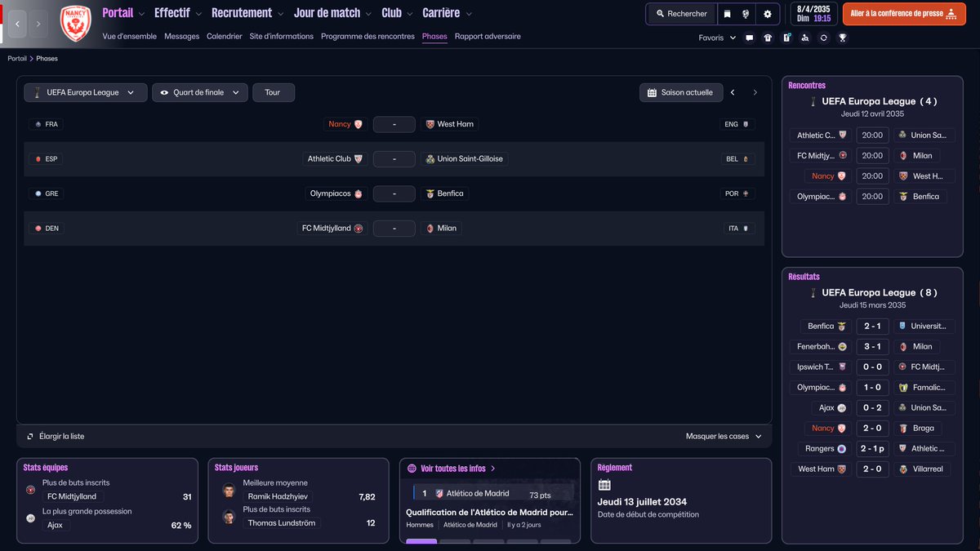Click the 2 - 1 p Rangers result
Viewport: 980px width, 551px height.
coord(872,448)
